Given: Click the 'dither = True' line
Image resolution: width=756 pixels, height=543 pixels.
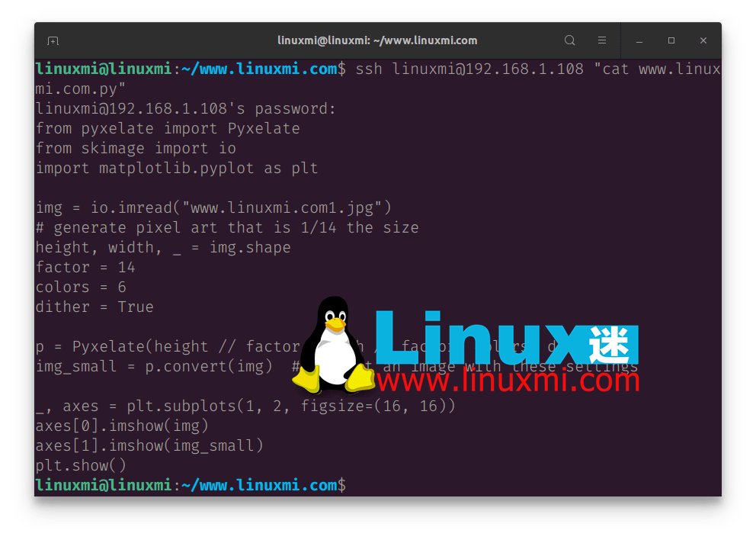Looking at the screenshot, I should click(94, 307).
